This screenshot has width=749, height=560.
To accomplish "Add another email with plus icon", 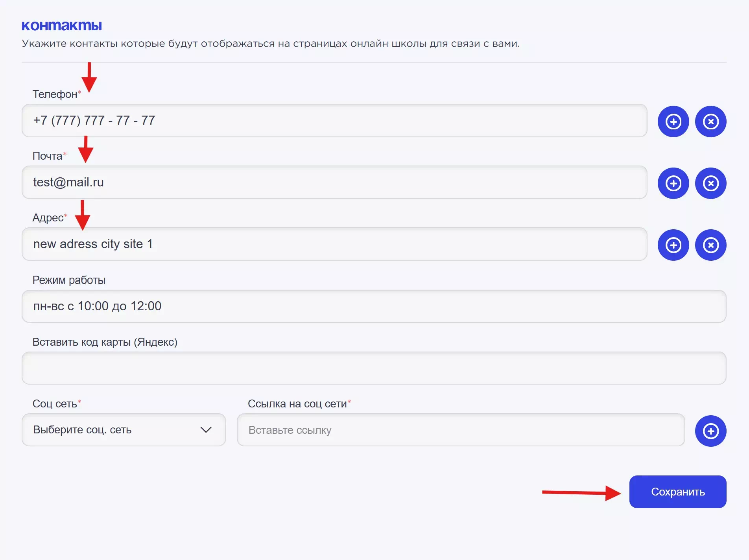I will tap(673, 183).
